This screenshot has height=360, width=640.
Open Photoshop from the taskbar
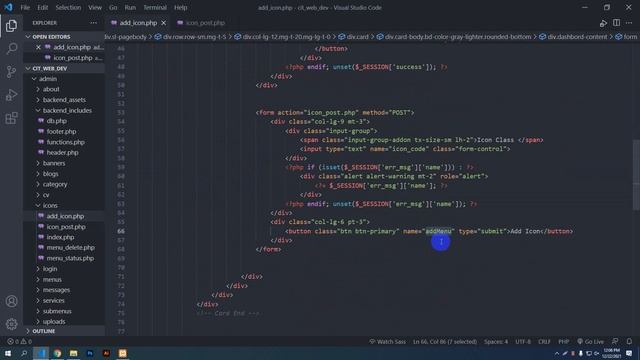point(90,353)
